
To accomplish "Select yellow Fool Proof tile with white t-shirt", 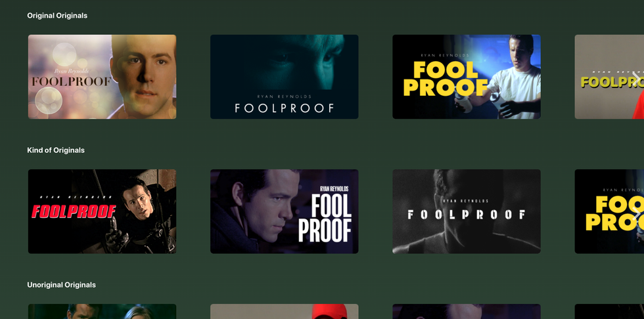I will (466, 77).
